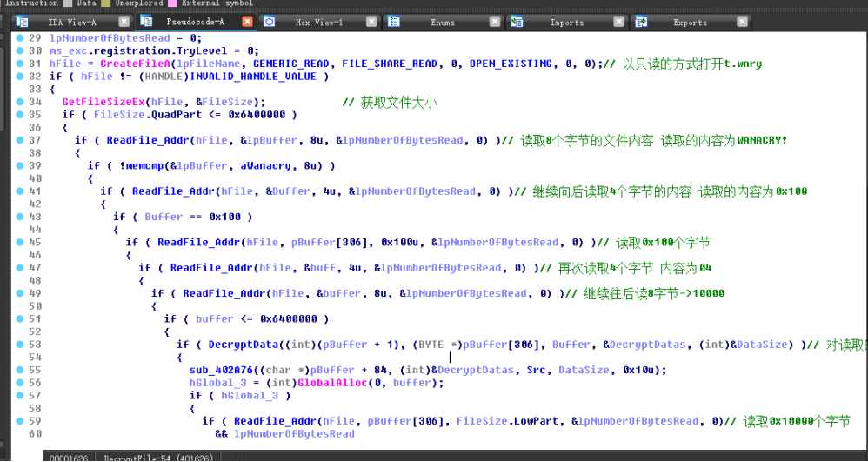Viewport: 868px width, 462px height.
Task: Click hGlobal_3 on line 57
Action: point(250,396)
